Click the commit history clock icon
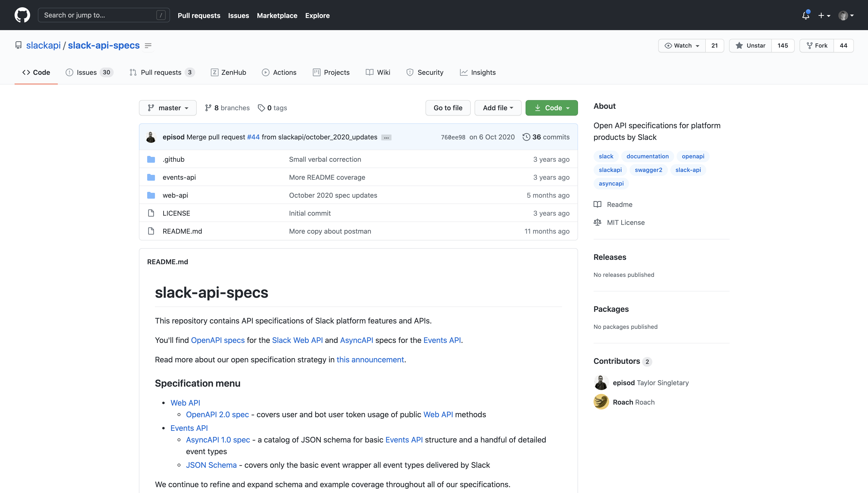868x493 pixels. 526,137
